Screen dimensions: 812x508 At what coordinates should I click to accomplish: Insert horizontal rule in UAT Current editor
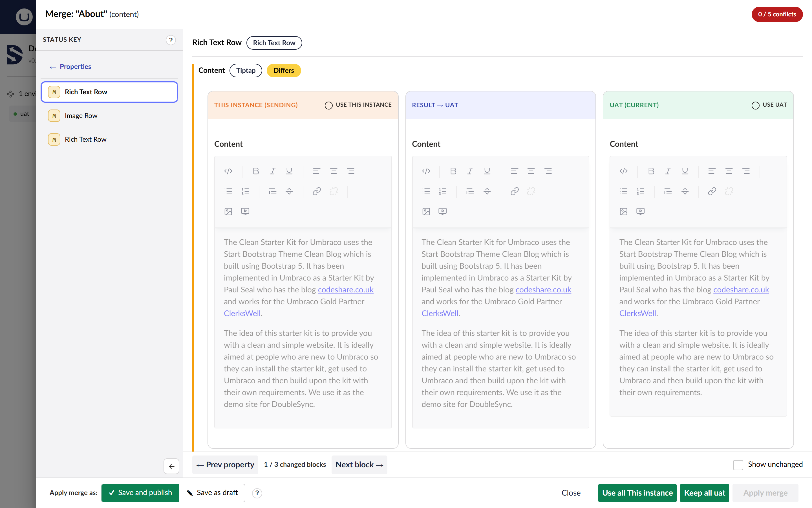tap(685, 191)
